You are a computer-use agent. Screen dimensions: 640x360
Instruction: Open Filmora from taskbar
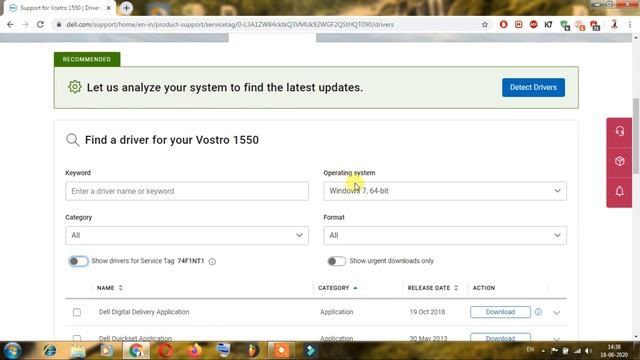[x=310, y=350]
